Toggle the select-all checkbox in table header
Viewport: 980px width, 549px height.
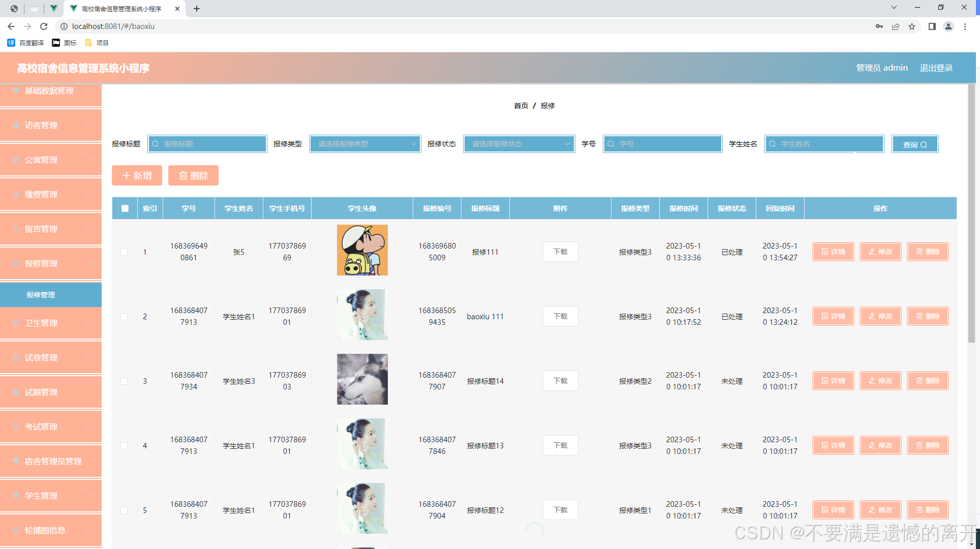(x=125, y=208)
